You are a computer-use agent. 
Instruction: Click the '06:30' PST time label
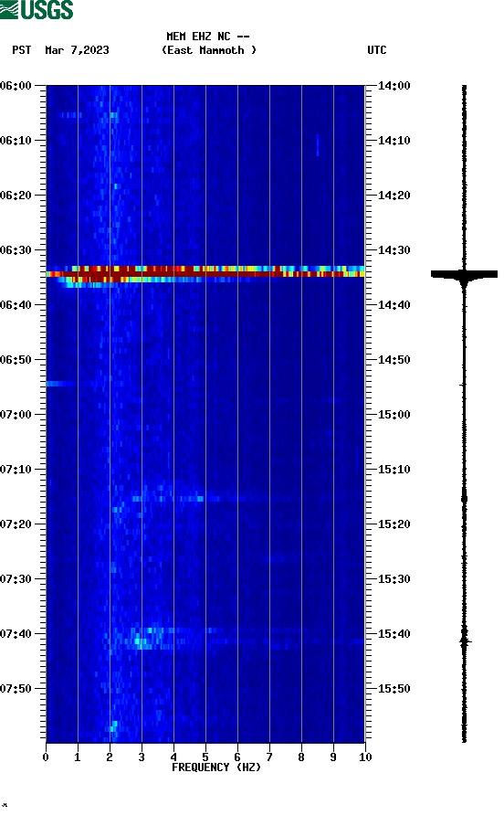click(16, 250)
